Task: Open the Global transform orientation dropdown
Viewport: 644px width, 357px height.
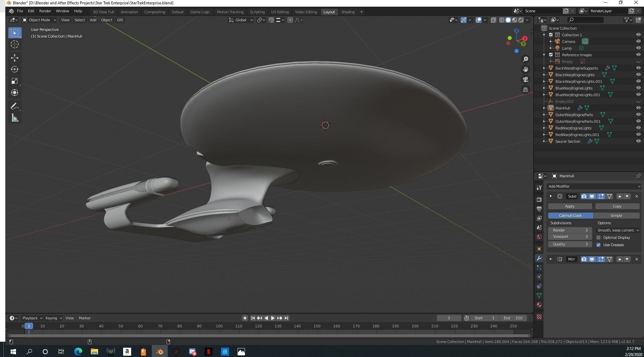Action: (241, 20)
